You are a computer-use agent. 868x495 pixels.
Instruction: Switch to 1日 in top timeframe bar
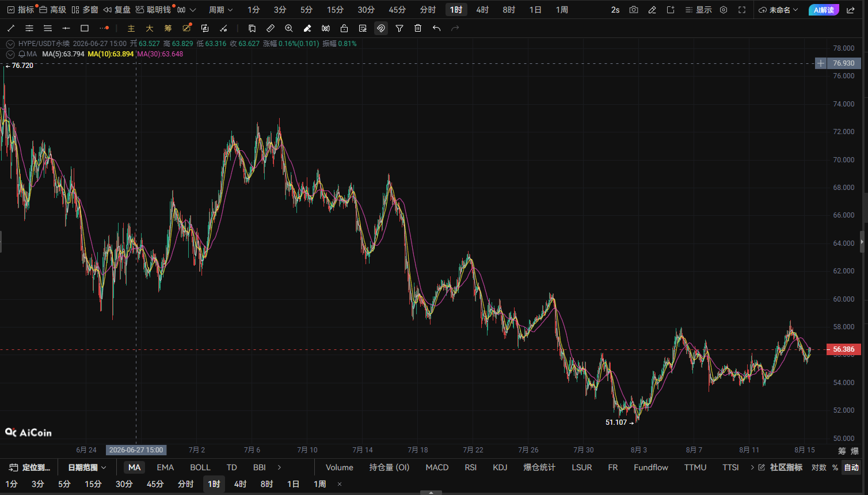coord(535,10)
